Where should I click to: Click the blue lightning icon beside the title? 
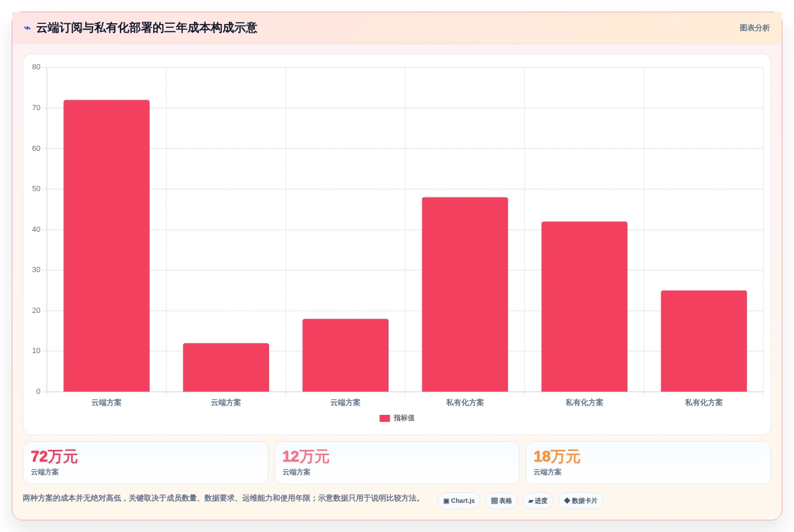pos(27,28)
